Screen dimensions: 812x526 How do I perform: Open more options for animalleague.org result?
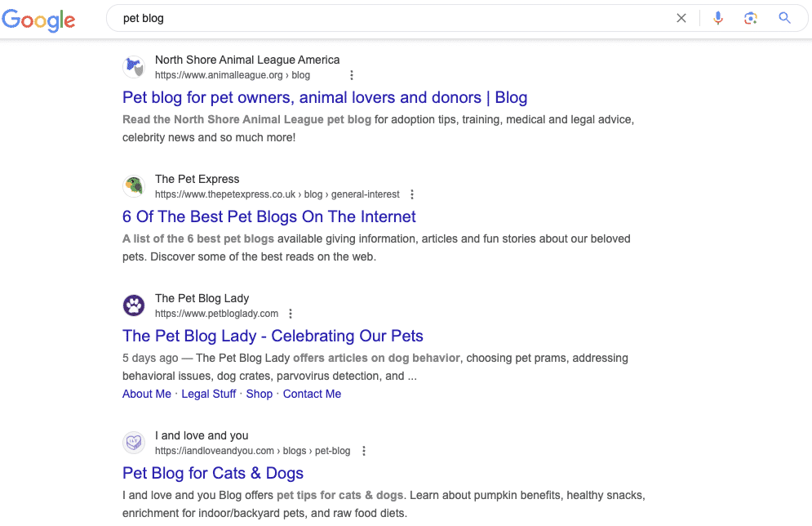(352, 75)
